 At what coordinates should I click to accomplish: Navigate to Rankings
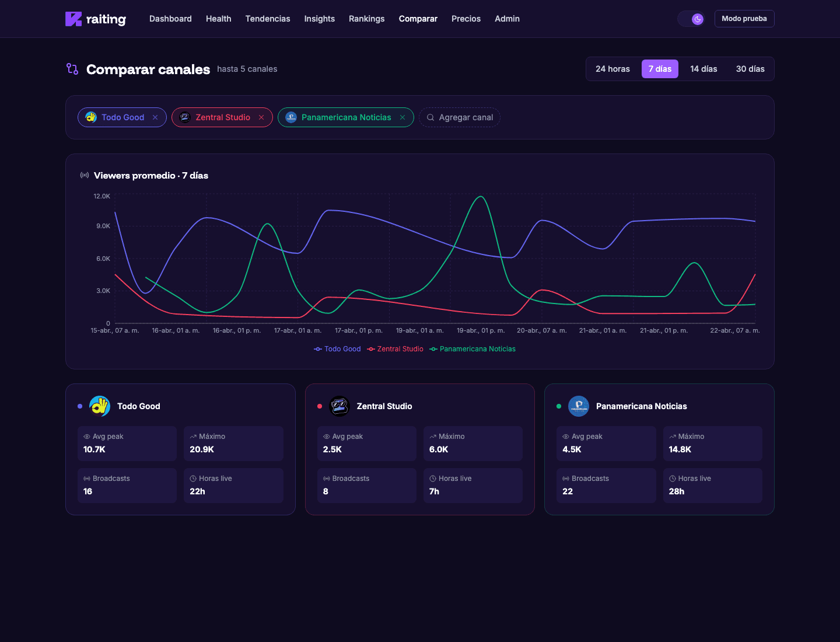[367, 19]
